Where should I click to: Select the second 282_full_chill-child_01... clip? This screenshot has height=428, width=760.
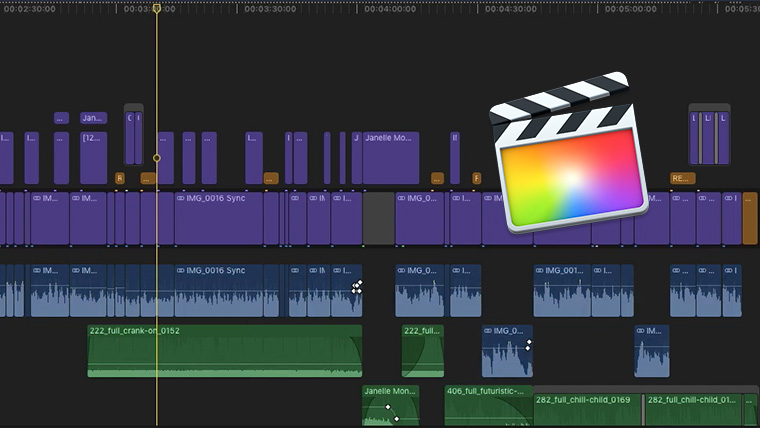point(694,410)
